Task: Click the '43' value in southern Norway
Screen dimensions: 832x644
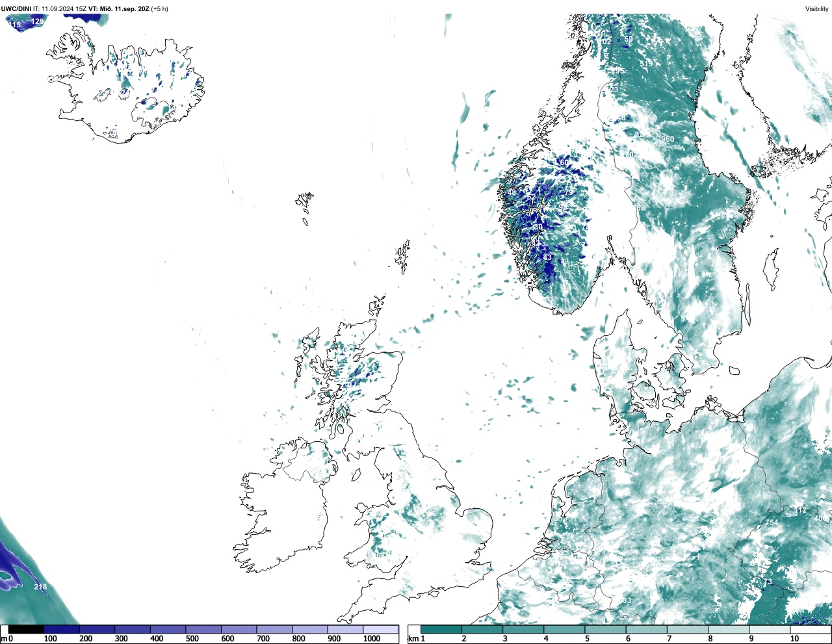Action: [547, 257]
